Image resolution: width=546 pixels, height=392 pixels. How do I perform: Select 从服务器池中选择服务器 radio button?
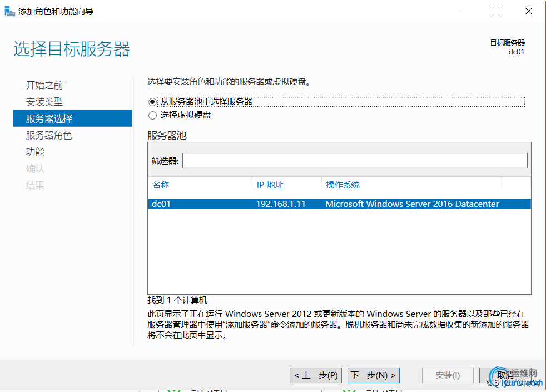(152, 102)
